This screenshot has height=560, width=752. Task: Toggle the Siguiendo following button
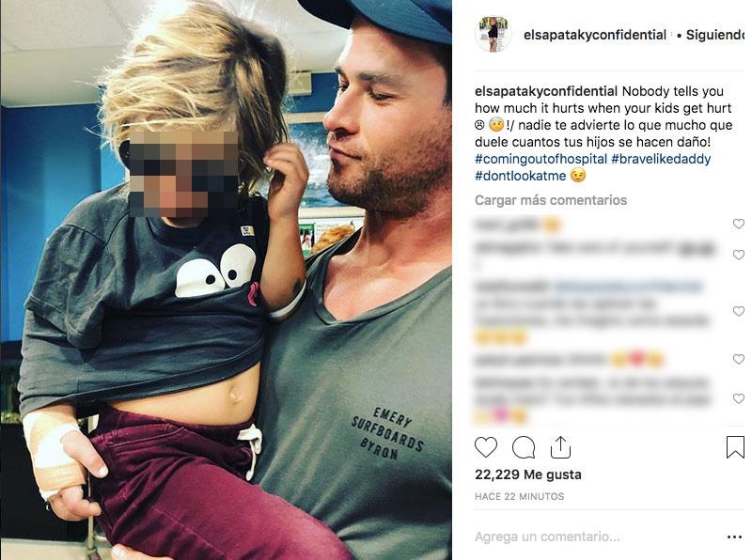click(715, 35)
